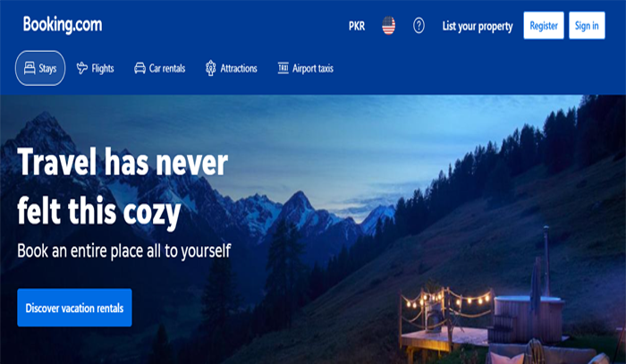626x364 pixels.
Task: Switch to the Flights tab
Action: 96,68
